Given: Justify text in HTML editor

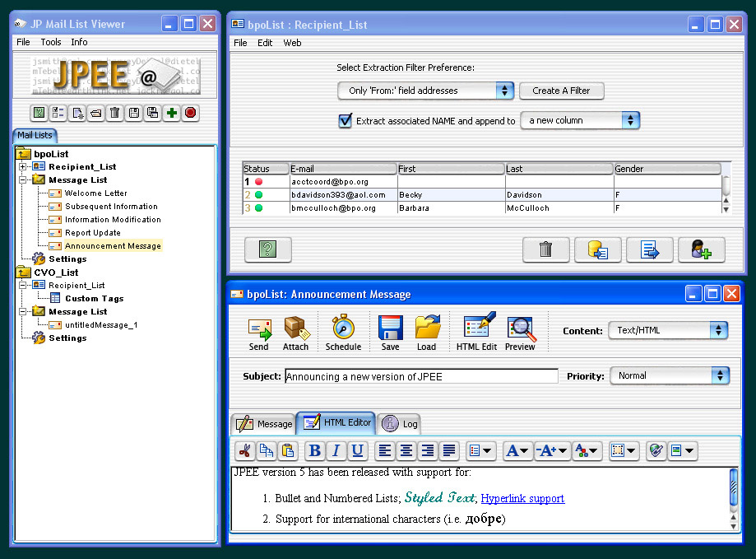Looking at the screenshot, I should pos(448,451).
